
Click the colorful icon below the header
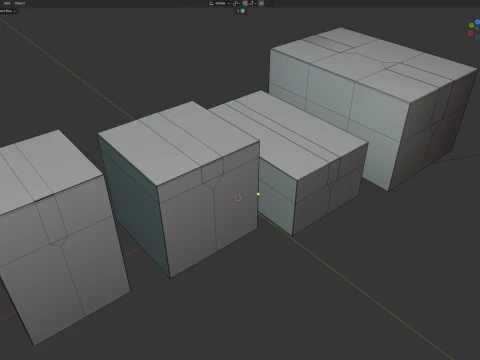pyautogui.click(x=243, y=11)
